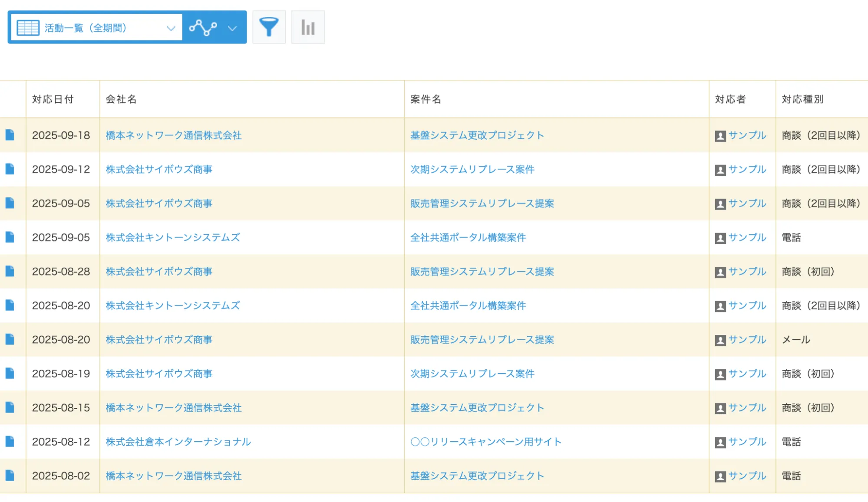Expand the view selector arrow
868x502 pixels.
pos(172,27)
